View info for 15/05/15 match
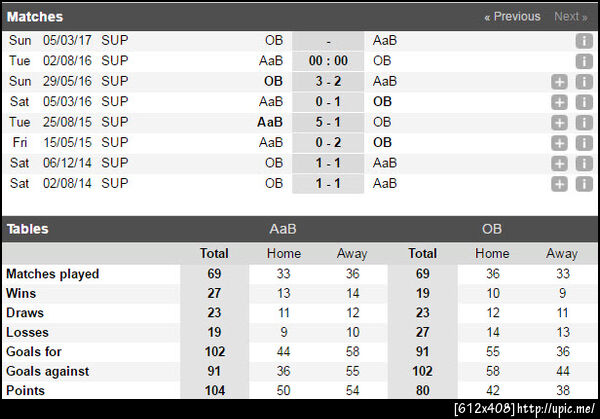The height and width of the screenshot is (419, 600). point(584,143)
